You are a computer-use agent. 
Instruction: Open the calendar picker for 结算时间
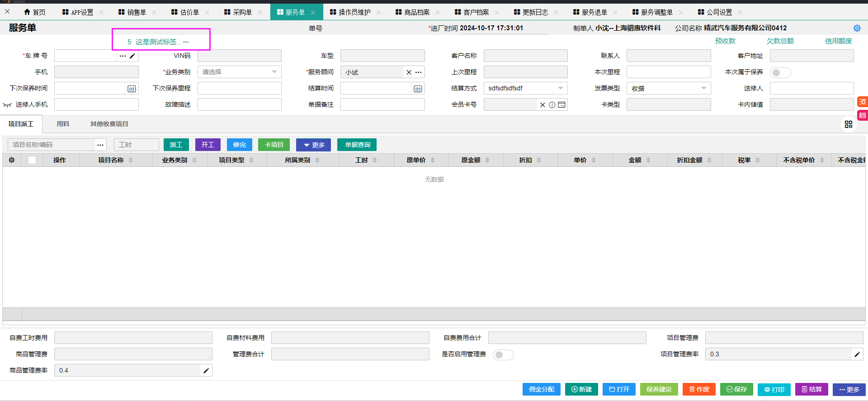click(x=418, y=89)
